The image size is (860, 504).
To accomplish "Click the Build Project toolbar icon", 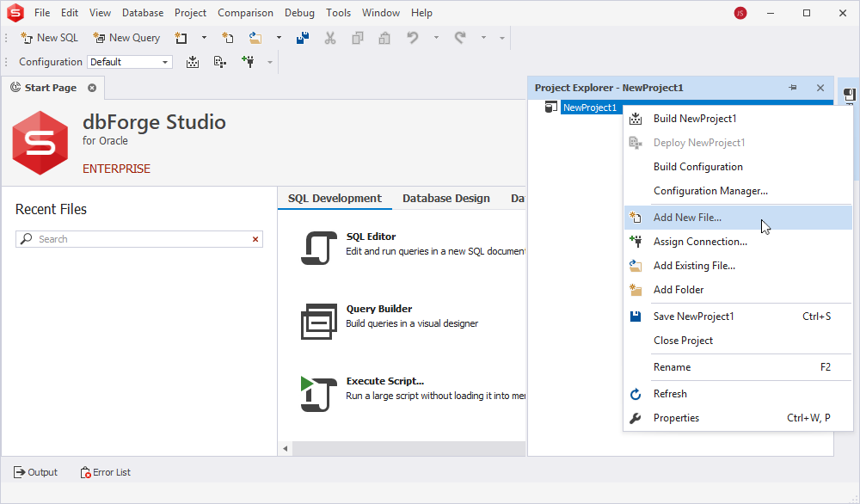I will (193, 62).
